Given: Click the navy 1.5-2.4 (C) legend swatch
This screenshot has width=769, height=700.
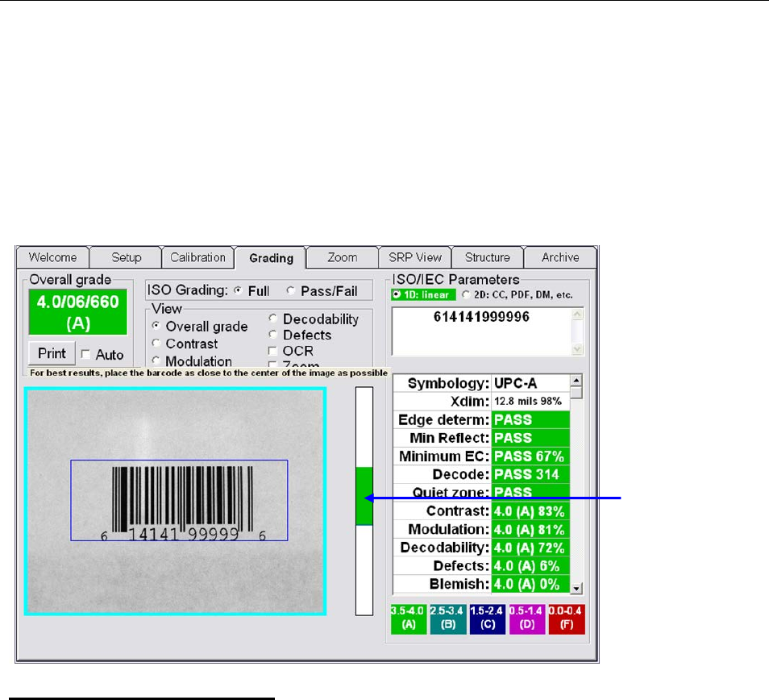Looking at the screenshot, I should (488, 619).
